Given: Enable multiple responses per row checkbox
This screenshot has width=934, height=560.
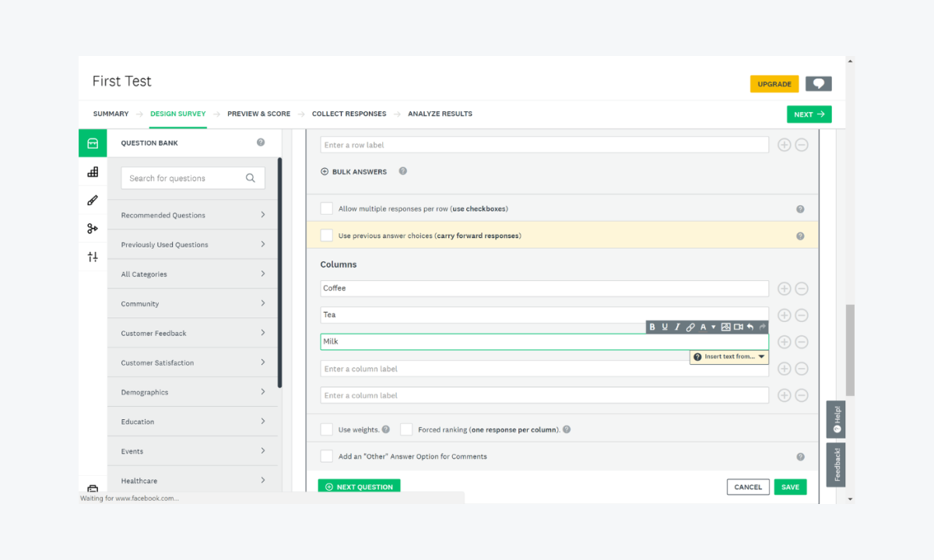Looking at the screenshot, I should pos(327,208).
